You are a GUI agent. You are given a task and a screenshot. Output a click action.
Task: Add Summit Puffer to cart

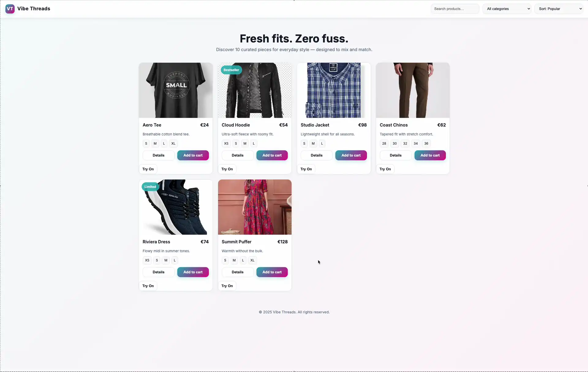pyautogui.click(x=272, y=272)
